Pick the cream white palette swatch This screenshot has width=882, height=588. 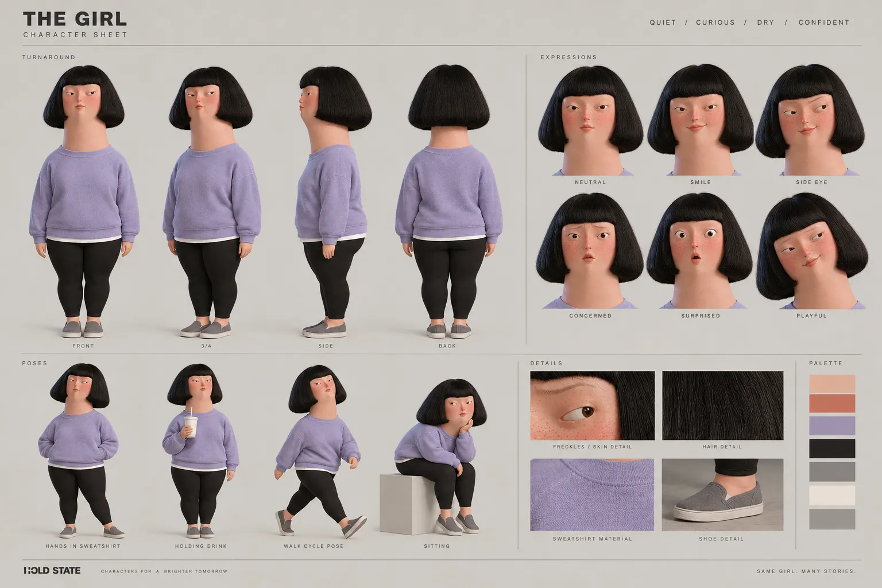click(832, 495)
